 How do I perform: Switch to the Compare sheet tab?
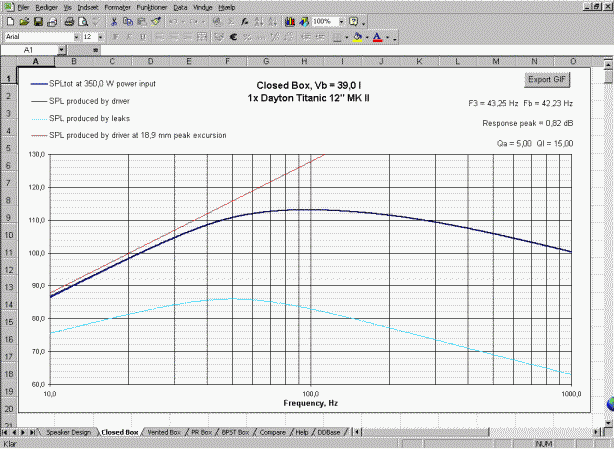[x=273, y=432]
